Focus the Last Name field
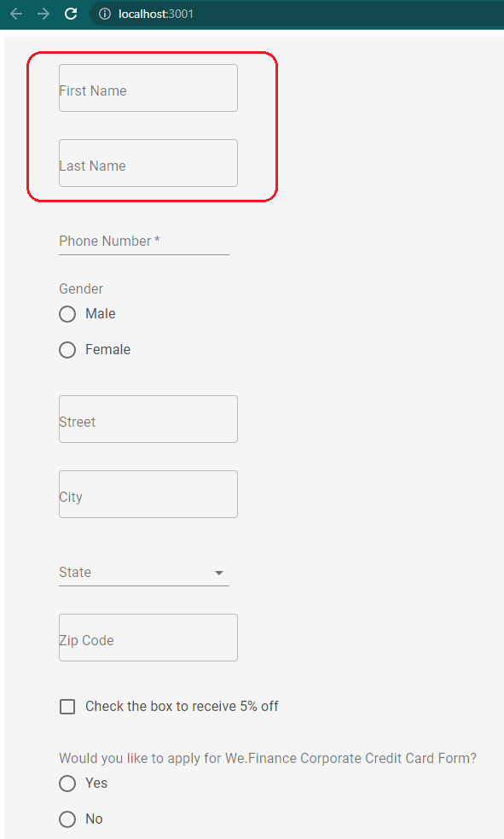The width and height of the screenshot is (504, 839). 148,163
